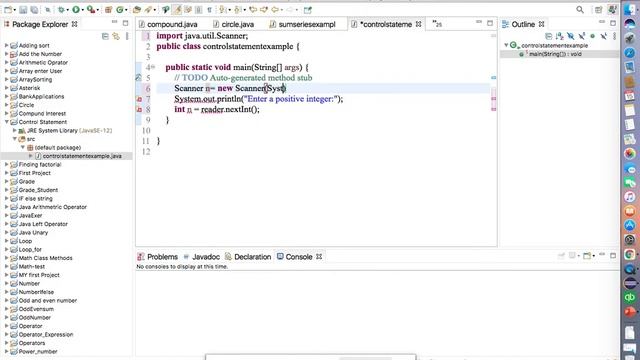Select main(String[]) : void in Outline

click(x=555, y=54)
